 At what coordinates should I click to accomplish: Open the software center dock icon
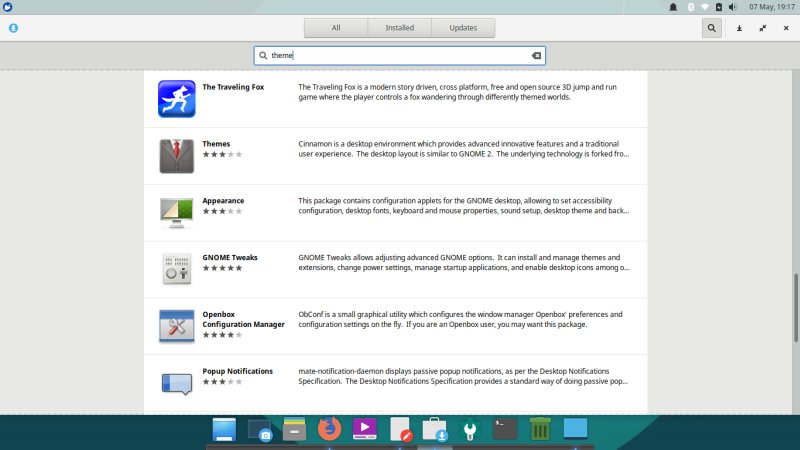tap(435, 429)
